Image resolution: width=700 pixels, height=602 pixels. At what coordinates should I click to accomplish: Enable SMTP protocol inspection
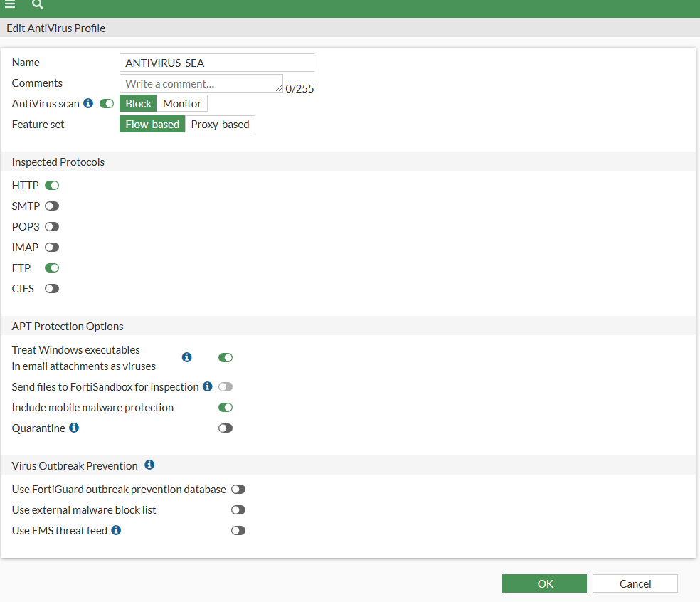pyautogui.click(x=52, y=206)
